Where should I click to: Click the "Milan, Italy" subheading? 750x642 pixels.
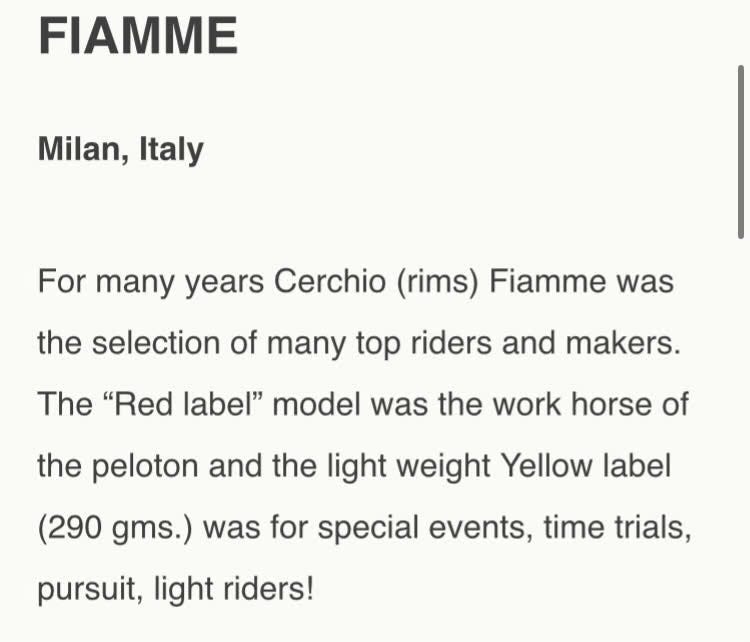pos(120,150)
